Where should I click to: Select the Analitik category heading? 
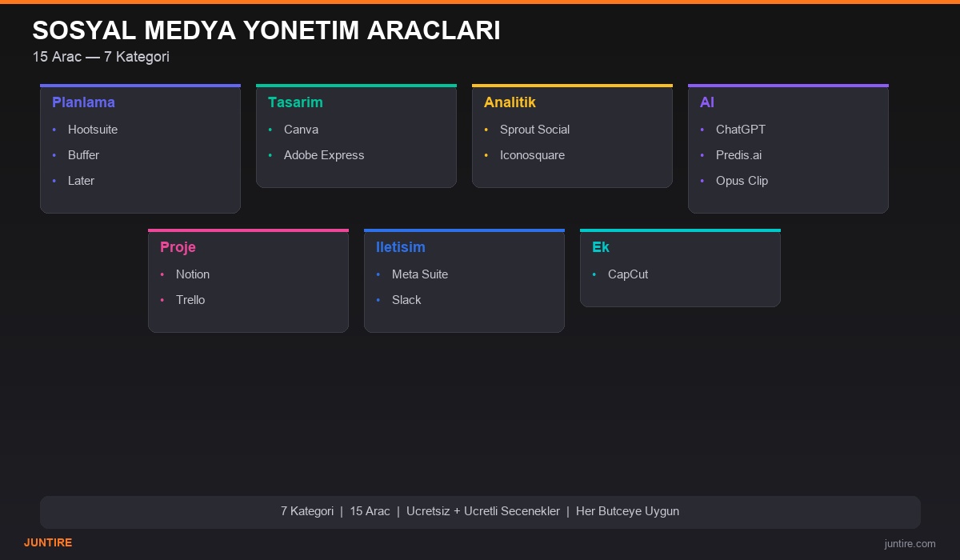[510, 102]
